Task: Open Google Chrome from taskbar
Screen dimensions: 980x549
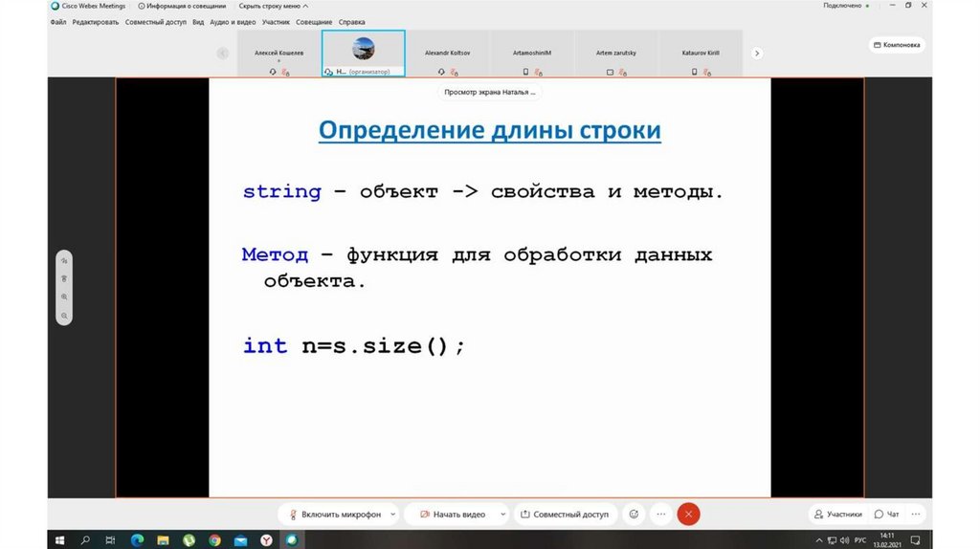Action: [214, 540]
